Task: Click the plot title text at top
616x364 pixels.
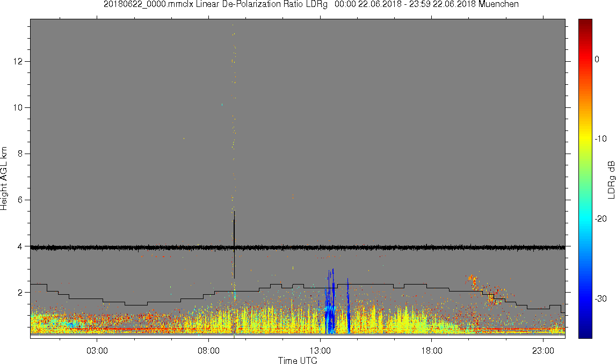Action: [311, 4]
